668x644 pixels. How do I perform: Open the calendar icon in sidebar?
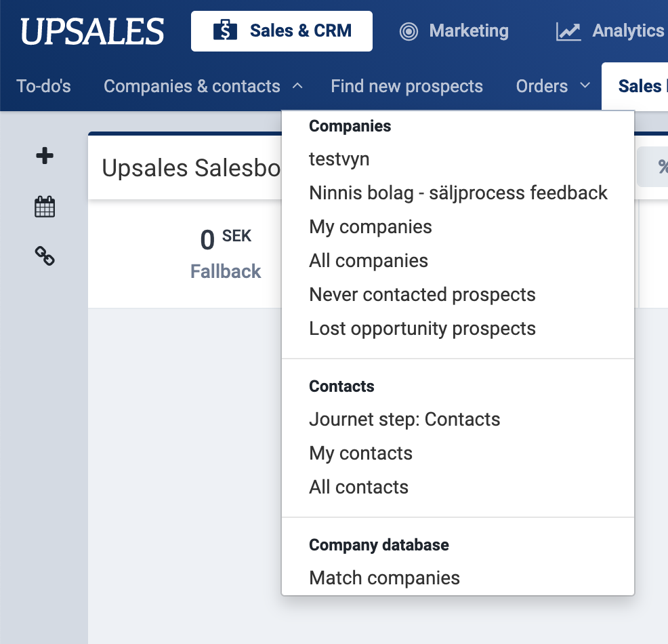pyautogui.click(x=45, y=207)
